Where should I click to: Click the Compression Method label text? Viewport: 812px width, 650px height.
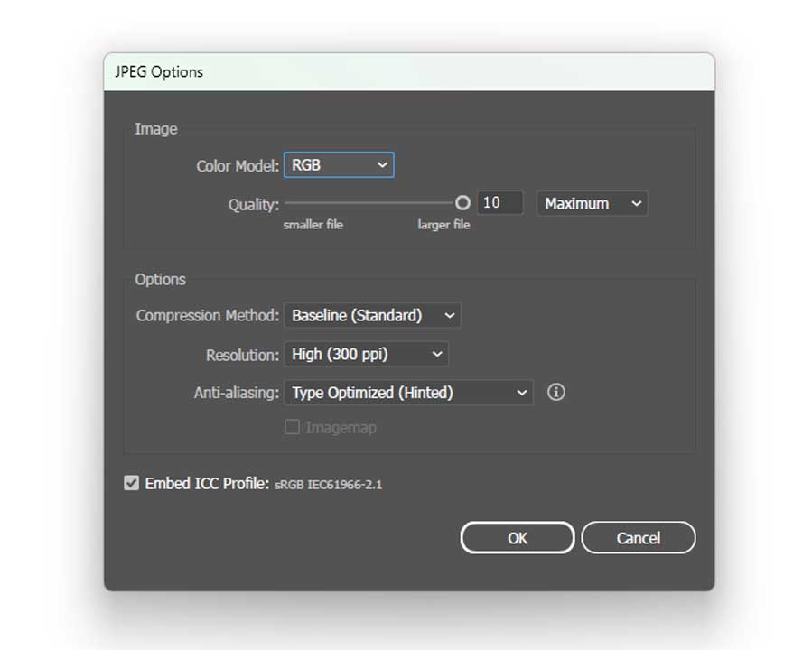[208, 316]
